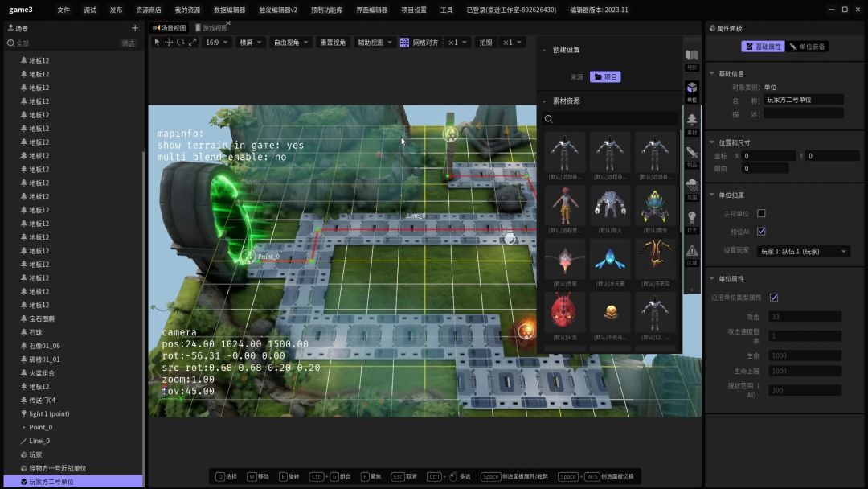Collapse the 基础信息 section

tap(712, 74)
